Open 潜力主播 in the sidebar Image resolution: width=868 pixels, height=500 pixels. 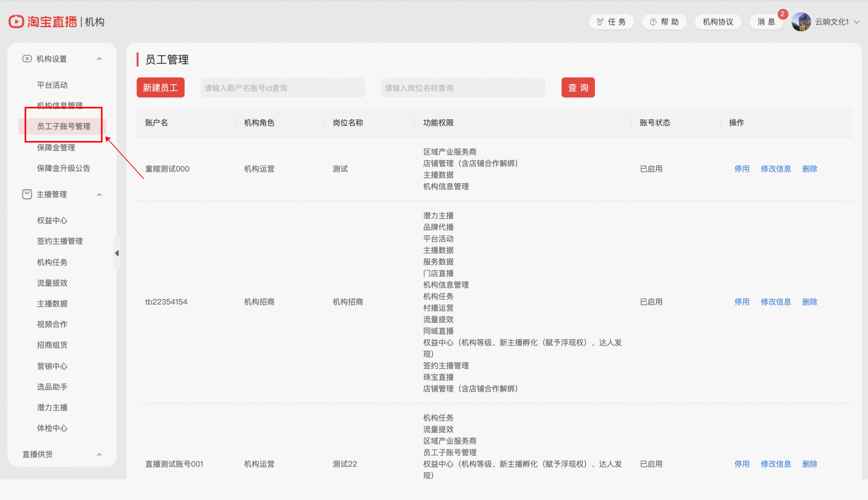pos(52,407)
